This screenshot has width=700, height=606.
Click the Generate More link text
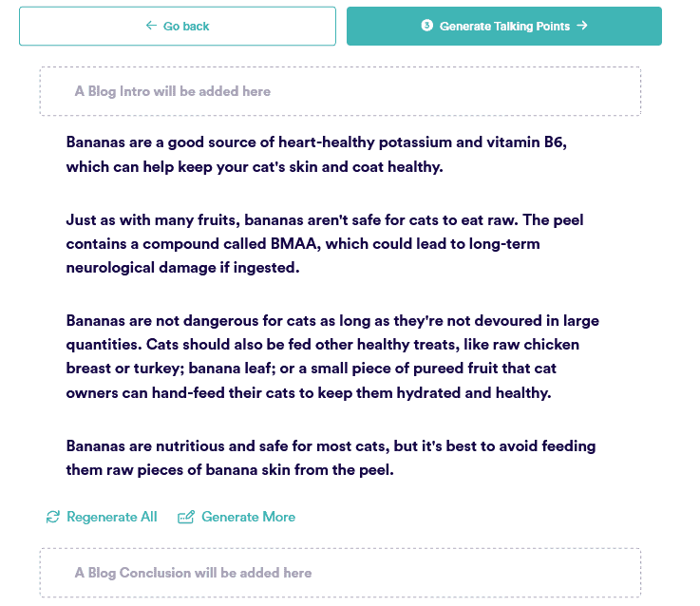coord(248,517)
